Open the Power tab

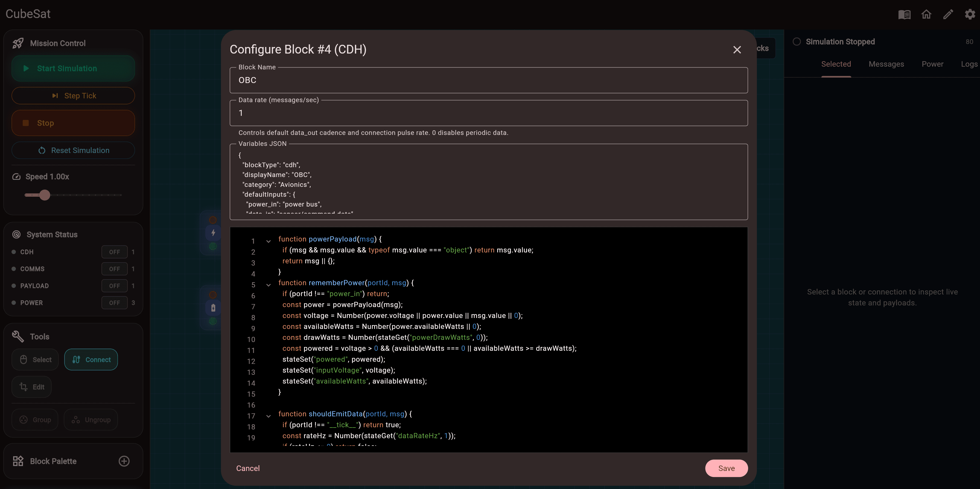pos(932,64)
